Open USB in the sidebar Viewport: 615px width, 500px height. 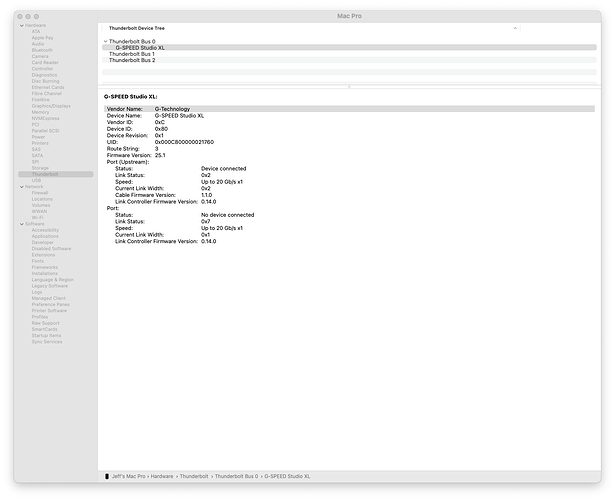36,180
